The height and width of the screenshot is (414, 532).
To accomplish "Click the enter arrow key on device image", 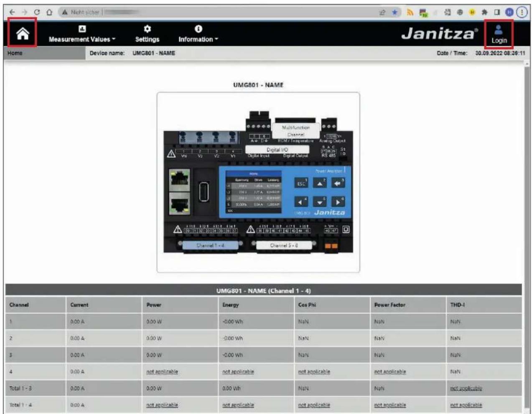I will point(338,183).
